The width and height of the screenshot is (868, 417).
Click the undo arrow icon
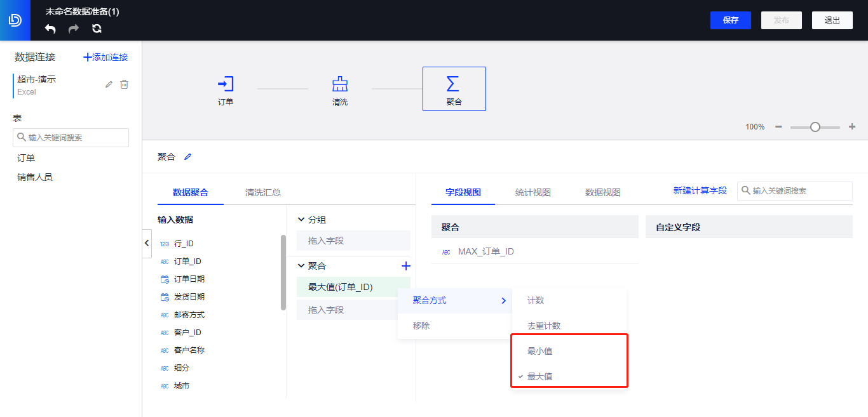[x=50, y=29]
